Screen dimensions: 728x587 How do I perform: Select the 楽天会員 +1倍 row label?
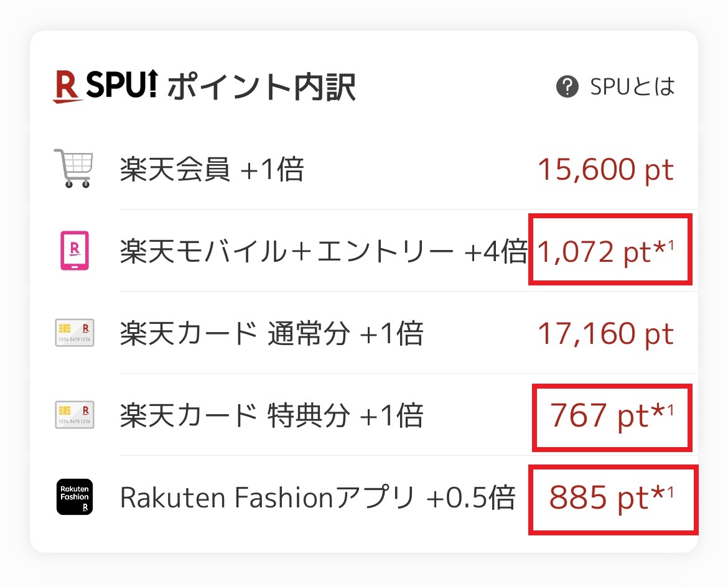click(212, 169)
